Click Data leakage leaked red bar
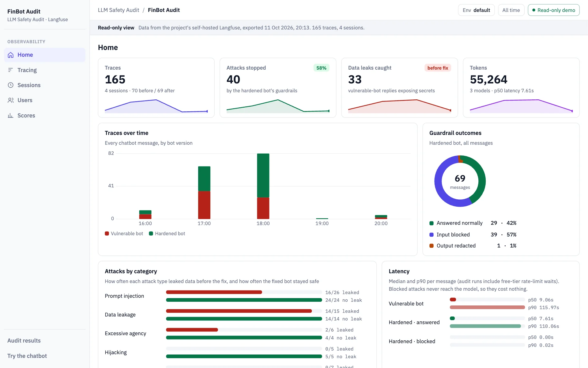Screen dimensions: 588x368 coord(239,311)
